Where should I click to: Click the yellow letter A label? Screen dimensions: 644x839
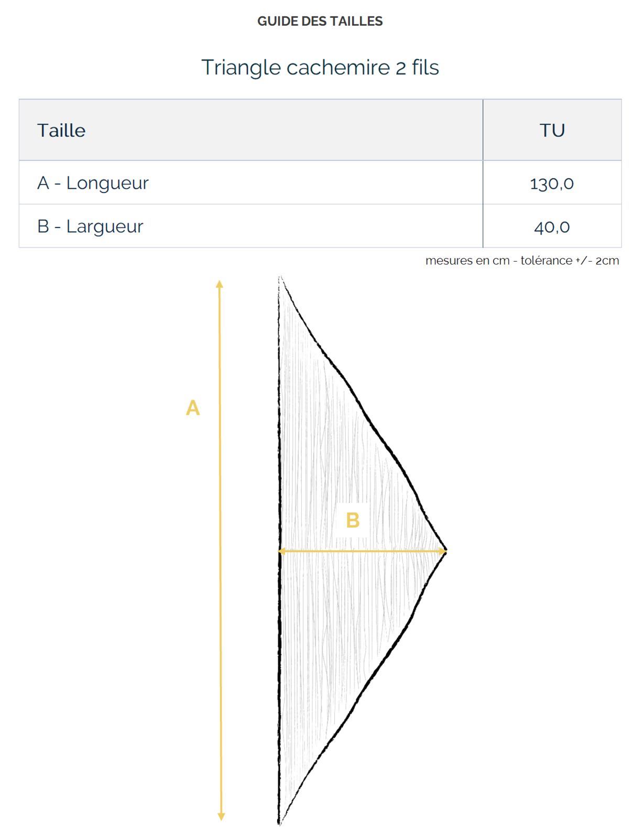(x=193, y=408)
